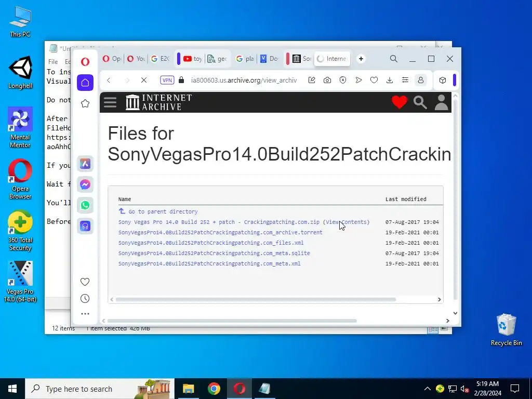Click the address bar heart bookmark icon
Image resolution: width=532 pixels, height=399 pixels.
pyautogui.click(x=374, y=80)
